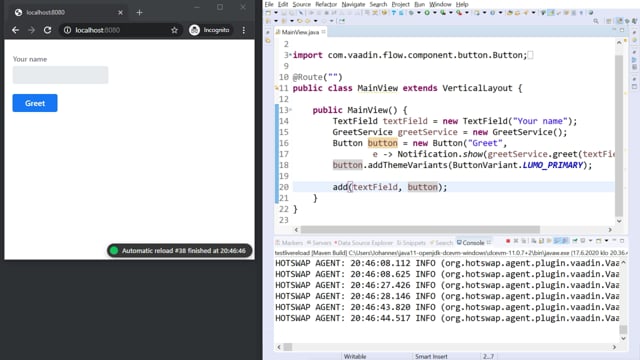Open the Incognito profile indicator
The image size is (640, 360).
(x=209, y=30)
